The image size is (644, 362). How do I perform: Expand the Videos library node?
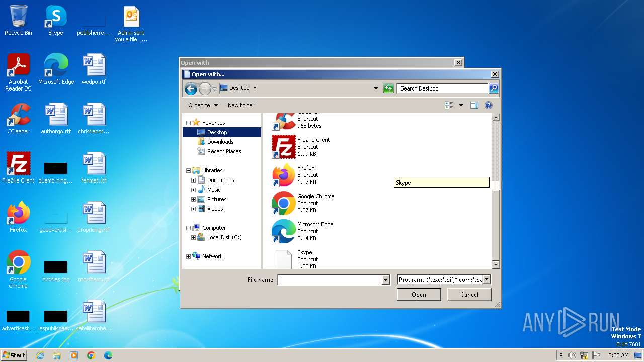coord(193,209)
